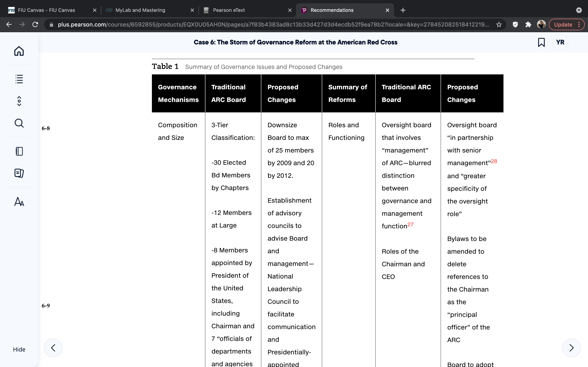Go to next page arrow
Image resolution: width=588 pixels, height=367 pixels.
[x=571, y=348]
